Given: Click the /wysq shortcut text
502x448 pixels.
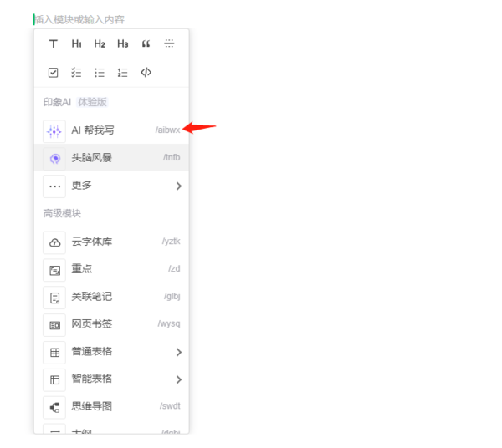Looking at the screenshot, I should (169, 324).
